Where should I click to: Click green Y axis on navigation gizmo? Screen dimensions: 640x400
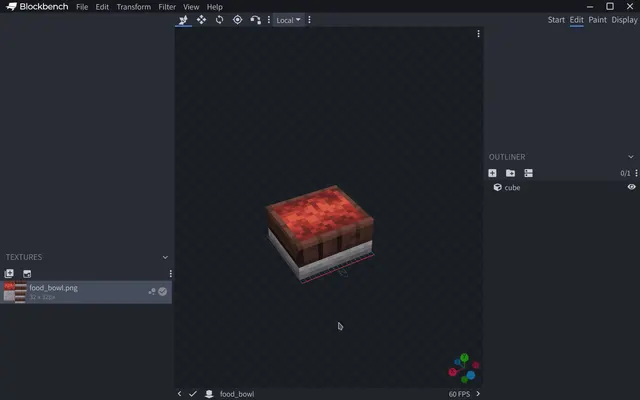[x=464, y=358]
